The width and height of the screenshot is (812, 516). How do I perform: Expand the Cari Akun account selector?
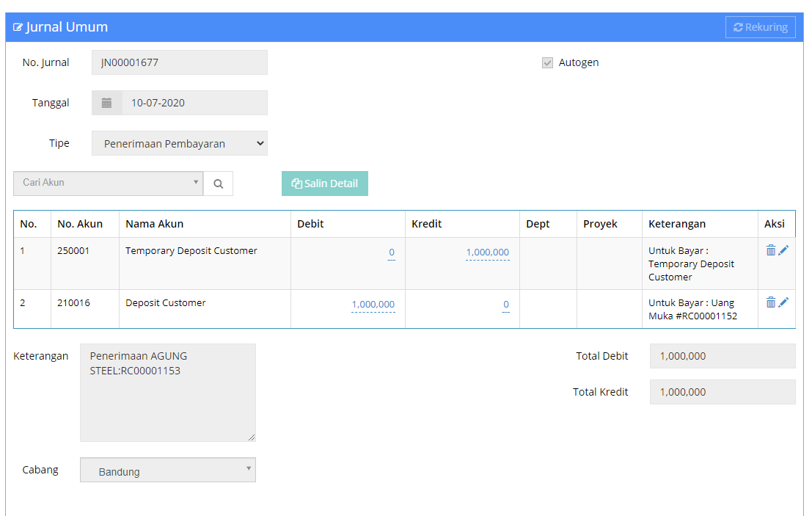(x=109, y=183)
